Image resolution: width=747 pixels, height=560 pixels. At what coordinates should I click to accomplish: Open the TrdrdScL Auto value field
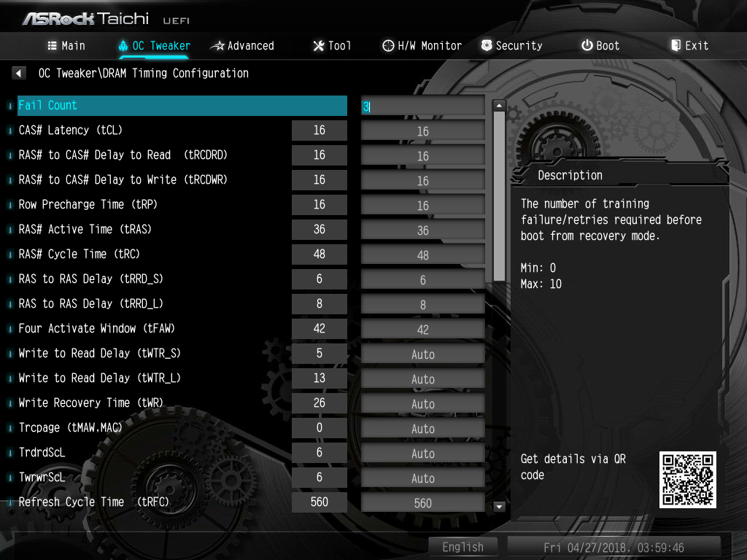tap(423, 453)
